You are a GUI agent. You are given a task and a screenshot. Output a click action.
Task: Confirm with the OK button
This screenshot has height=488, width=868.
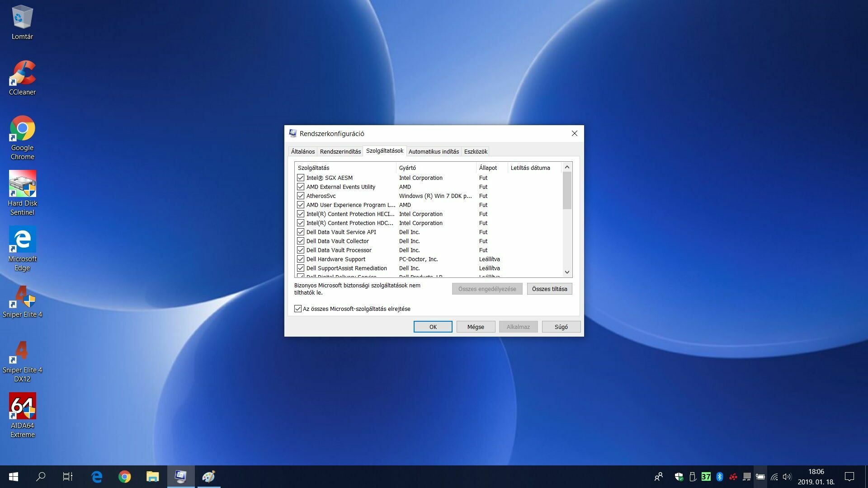coord(433,327)
